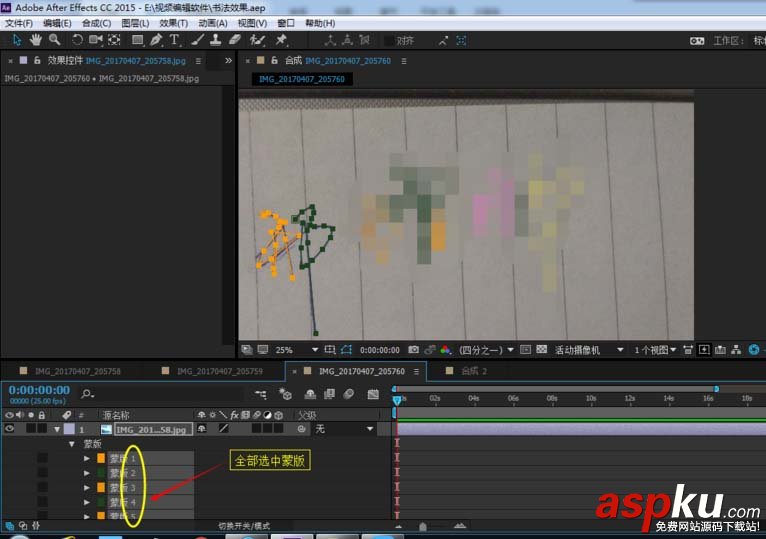Image resolution: width=766 pixels, height=539 pixels.
Task: Open the show channel color icon
Action: click(446, 350)
